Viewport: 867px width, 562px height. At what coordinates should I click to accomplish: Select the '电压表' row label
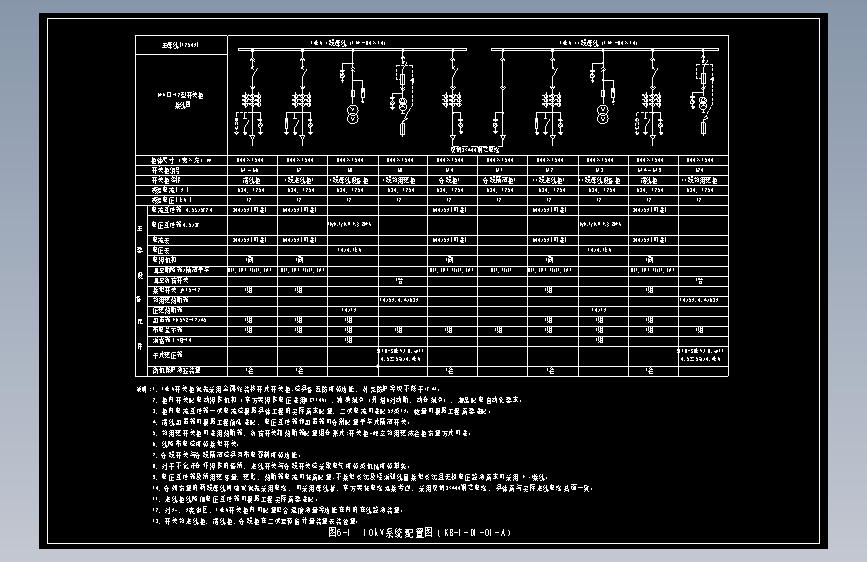161,250
